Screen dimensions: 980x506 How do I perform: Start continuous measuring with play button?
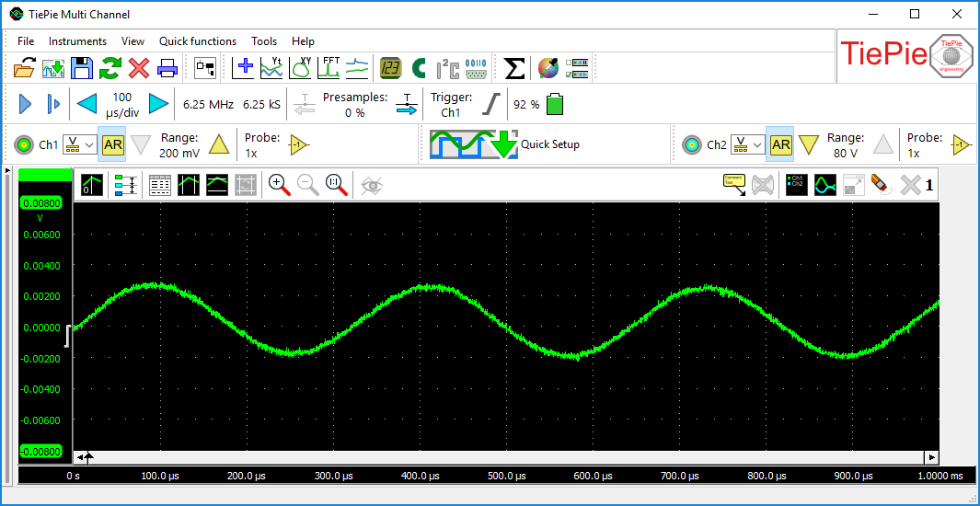26,104
